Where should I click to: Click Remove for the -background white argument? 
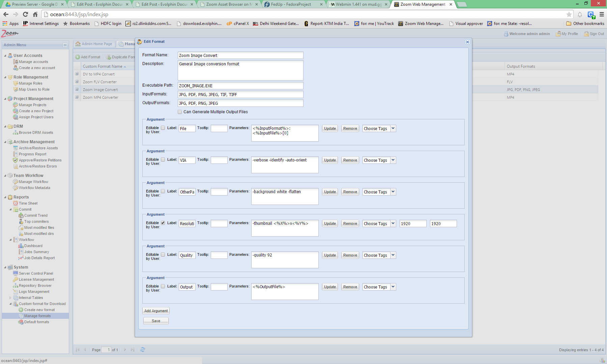(350, 192)
